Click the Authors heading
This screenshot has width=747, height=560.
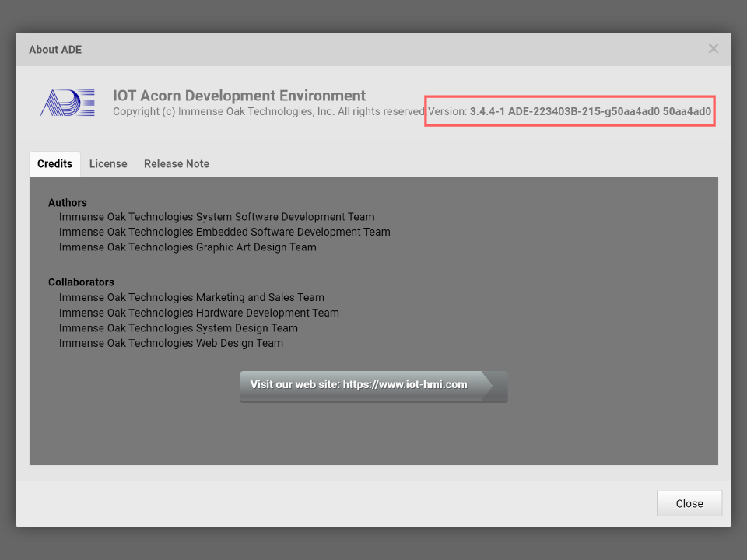pyautogui.click(x=68, y=203)
